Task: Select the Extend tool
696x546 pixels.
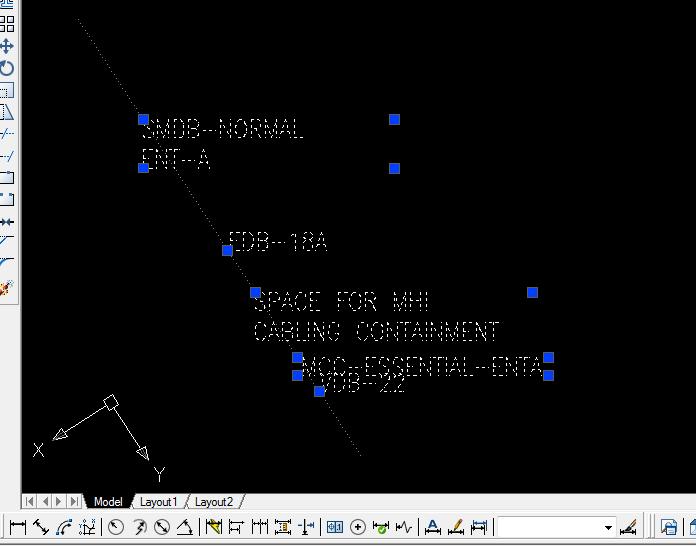Action: [x=7, y=156]
